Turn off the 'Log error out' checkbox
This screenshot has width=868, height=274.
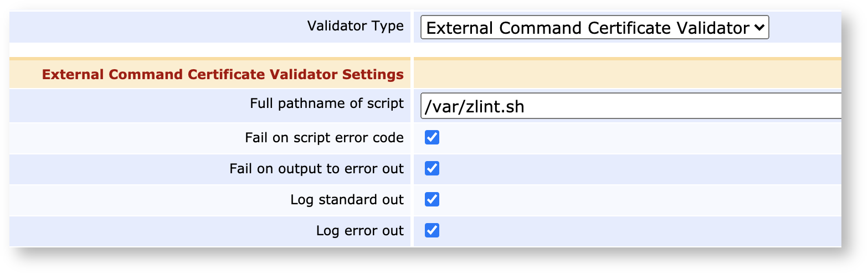click(432, 231)
